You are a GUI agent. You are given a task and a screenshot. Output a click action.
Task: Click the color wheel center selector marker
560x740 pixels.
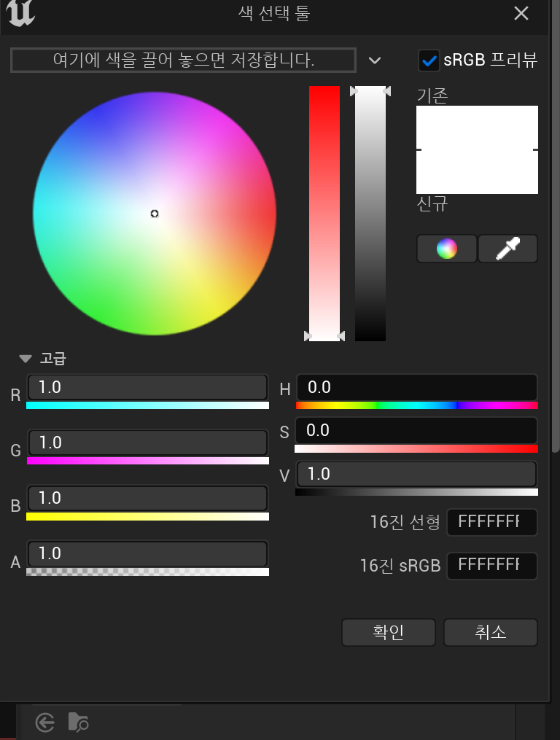155,214
